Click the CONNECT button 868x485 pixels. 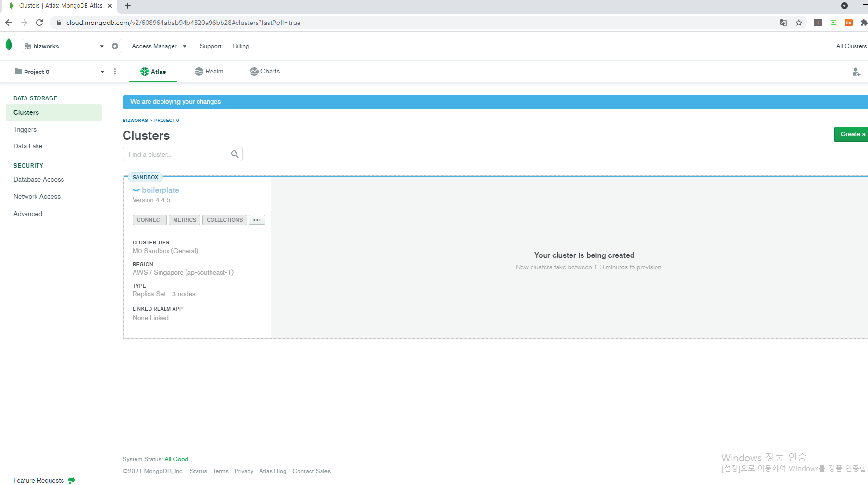(149, 220)
